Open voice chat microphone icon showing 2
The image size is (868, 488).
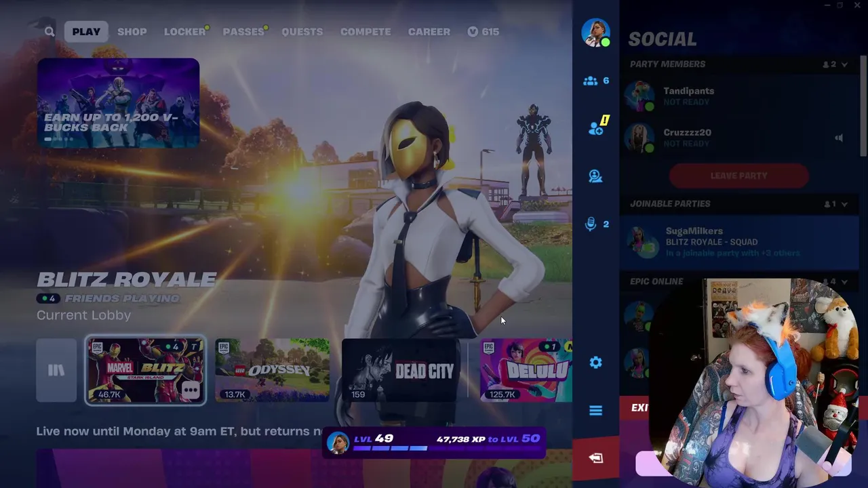click(x=595, y=224)
